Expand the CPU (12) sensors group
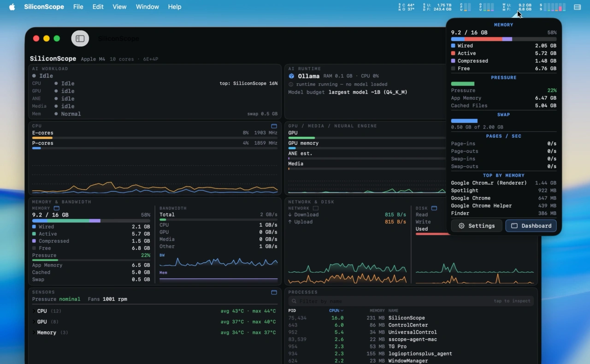 (34, 311)
